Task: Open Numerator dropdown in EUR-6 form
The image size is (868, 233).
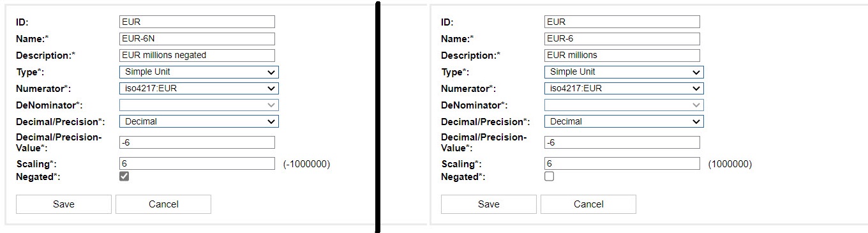Action: pos(624,89)
